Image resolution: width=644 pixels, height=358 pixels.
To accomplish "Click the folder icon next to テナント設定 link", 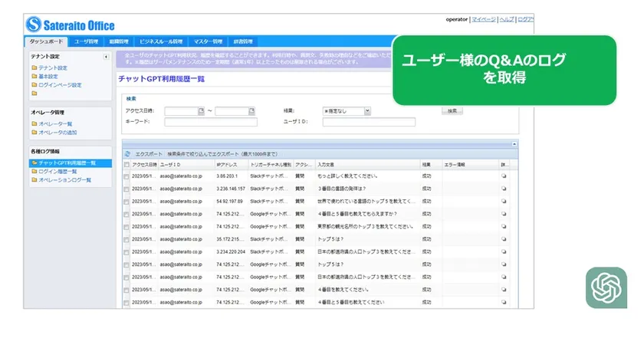I will pyautogui.click(x=34, y=68).
